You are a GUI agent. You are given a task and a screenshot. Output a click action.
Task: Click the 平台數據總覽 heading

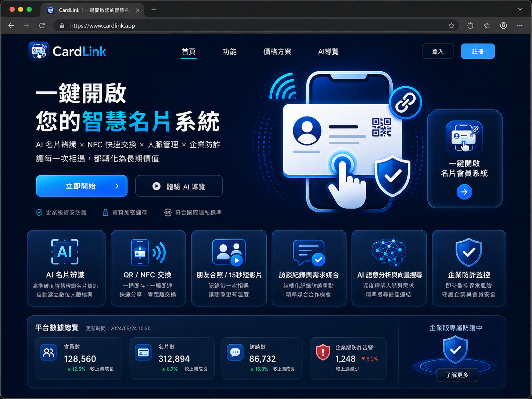(57, 328)
